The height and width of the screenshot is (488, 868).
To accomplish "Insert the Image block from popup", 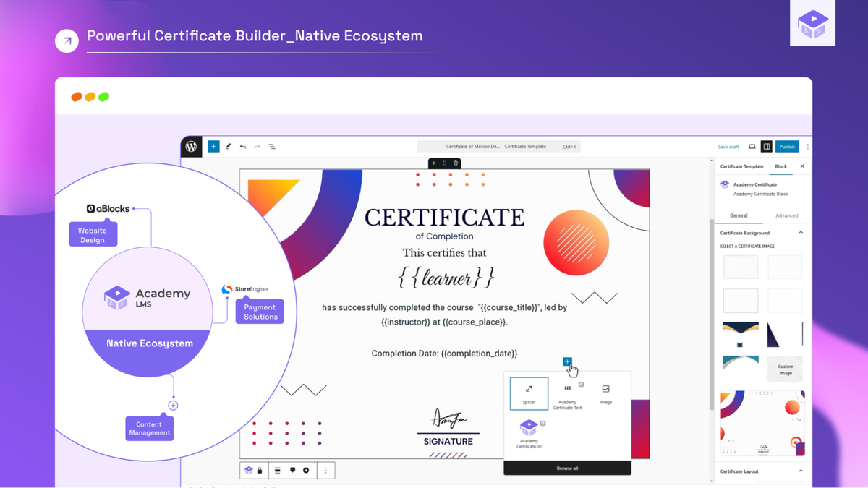I will [x=605, y=393].
